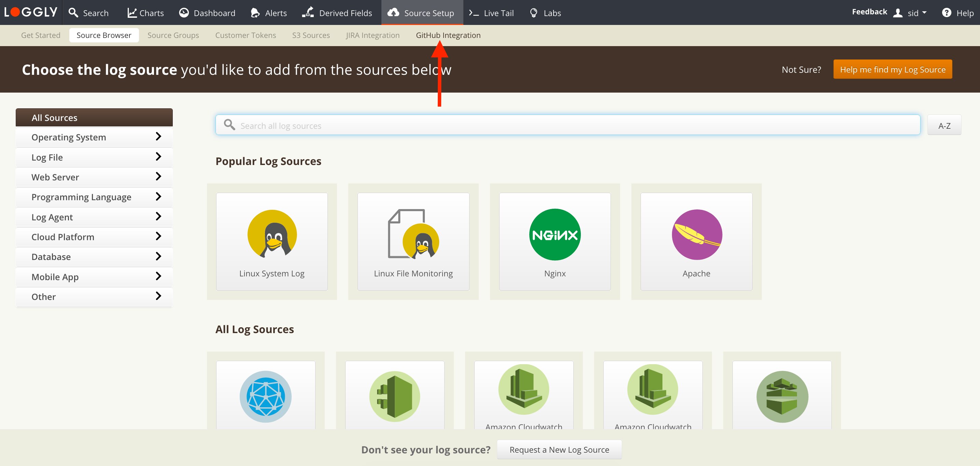Choose the Nginx log source
980x466 pixels.
(x=555, y=242)
